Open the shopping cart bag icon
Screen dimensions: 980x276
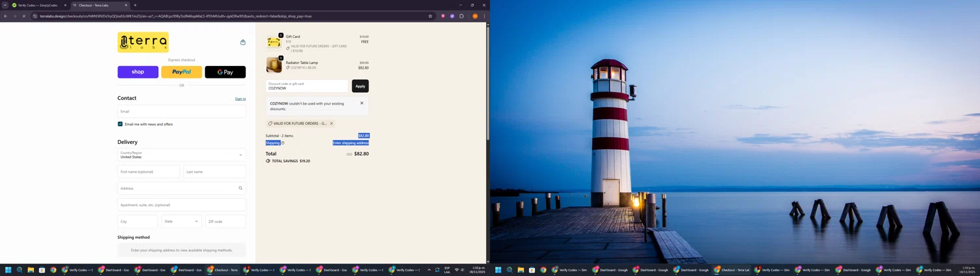[243, 43]
